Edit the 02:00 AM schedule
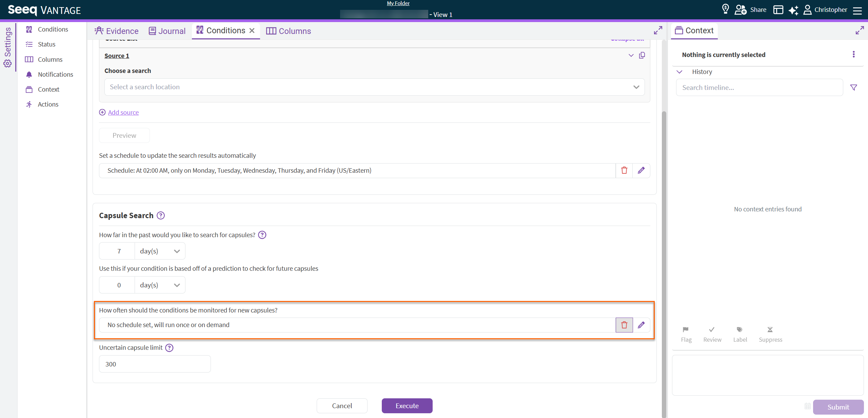The height and width of the screenshot is (418, 868). [641, 170]
